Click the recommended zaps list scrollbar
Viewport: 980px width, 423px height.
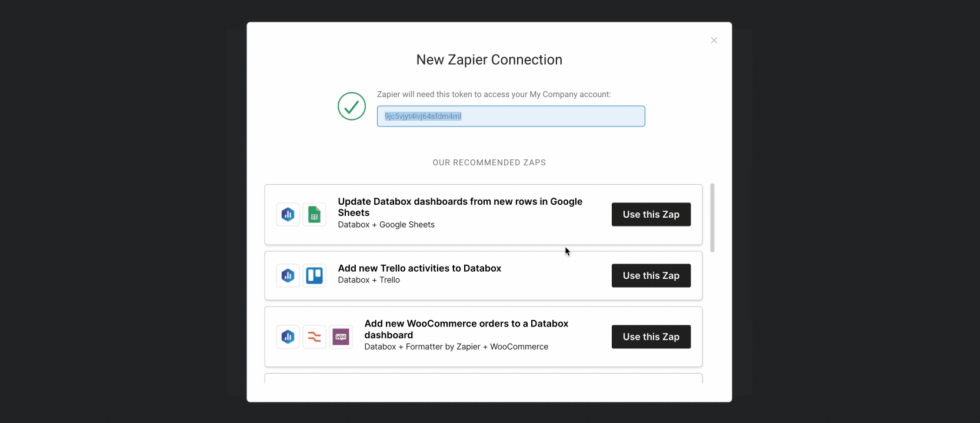point(712,218)
